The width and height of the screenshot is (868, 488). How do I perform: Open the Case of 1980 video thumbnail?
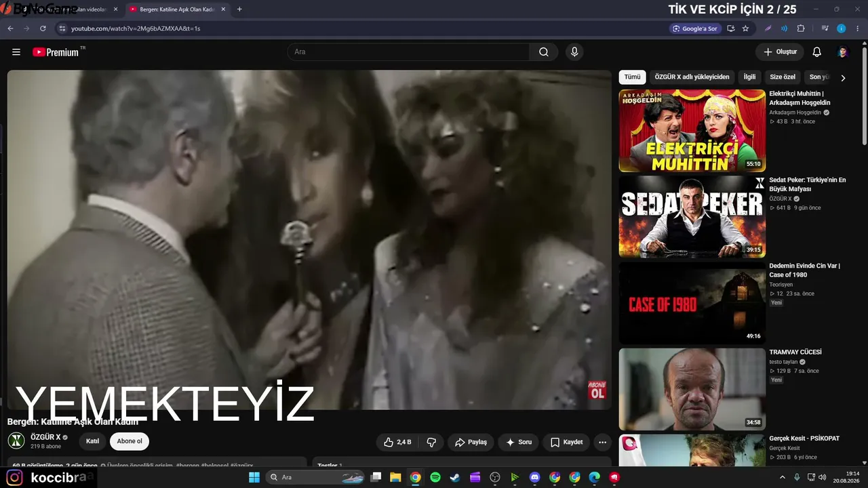pos(692,303)
